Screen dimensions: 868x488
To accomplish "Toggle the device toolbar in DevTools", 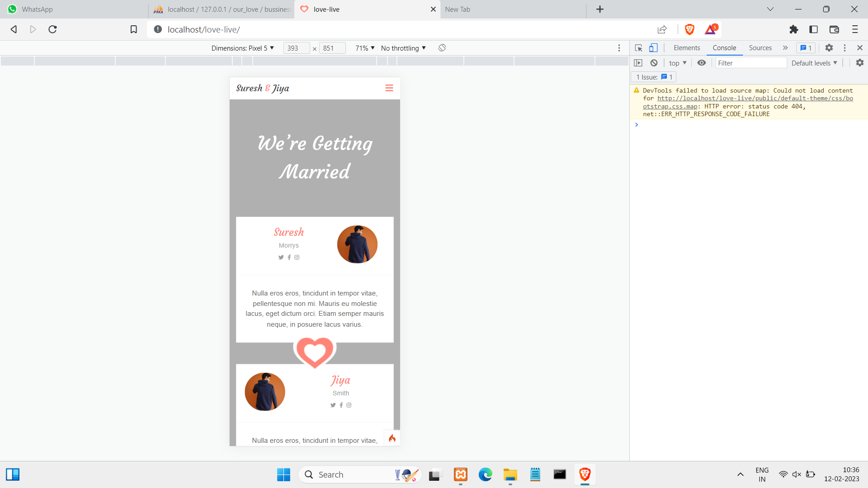I will (x=653, y=48).
